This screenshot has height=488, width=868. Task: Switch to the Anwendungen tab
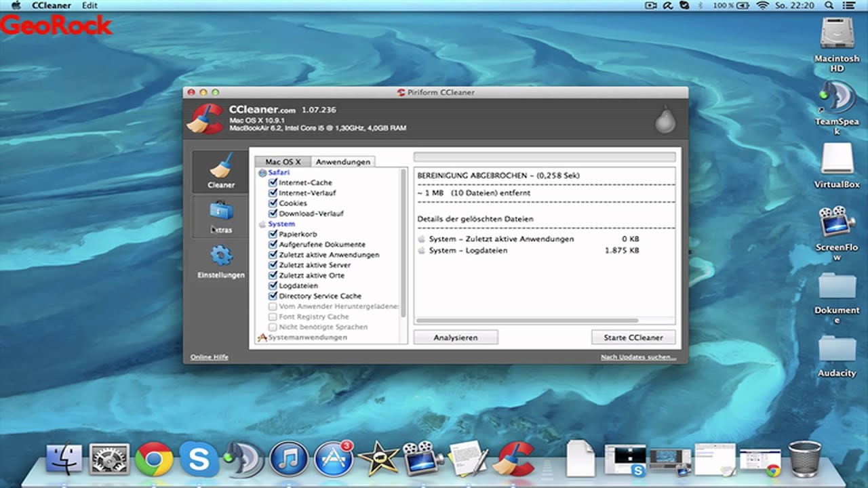click(x=343, y=162)
